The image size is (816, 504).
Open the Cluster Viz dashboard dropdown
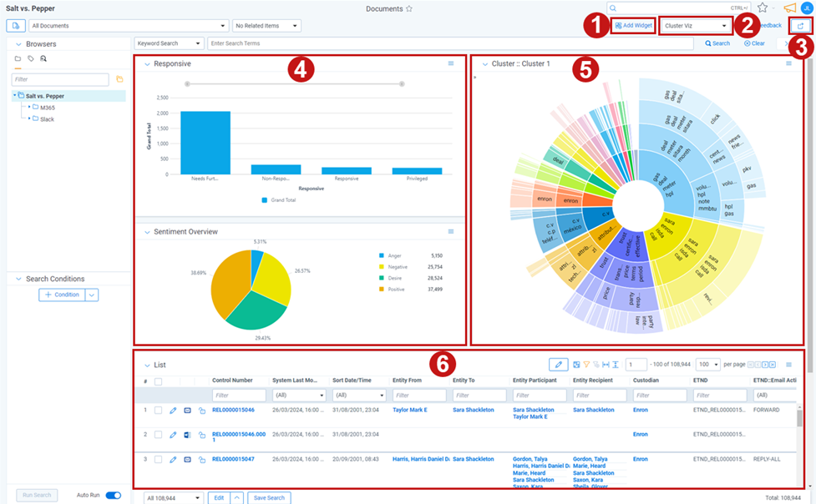(695, 26)
